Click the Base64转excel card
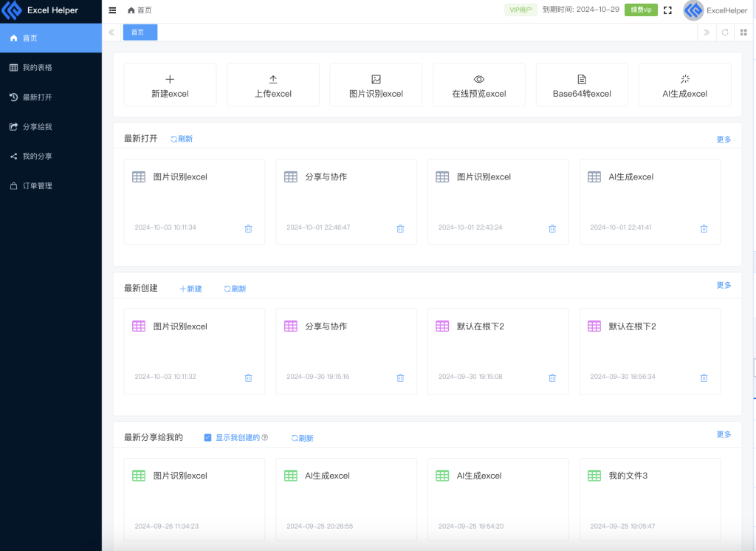Image resolution: width=756 pixels, height=551 pixels. (x=582, y=85)
